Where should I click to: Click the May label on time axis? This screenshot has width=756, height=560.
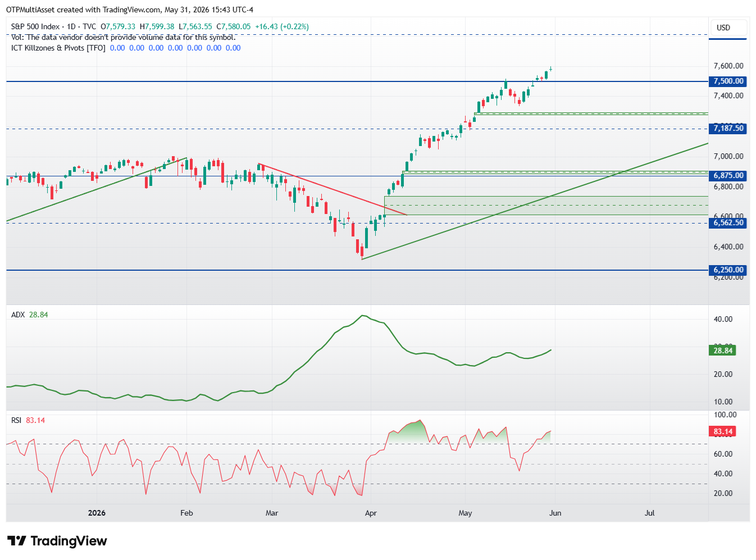[x=465, y=513]
